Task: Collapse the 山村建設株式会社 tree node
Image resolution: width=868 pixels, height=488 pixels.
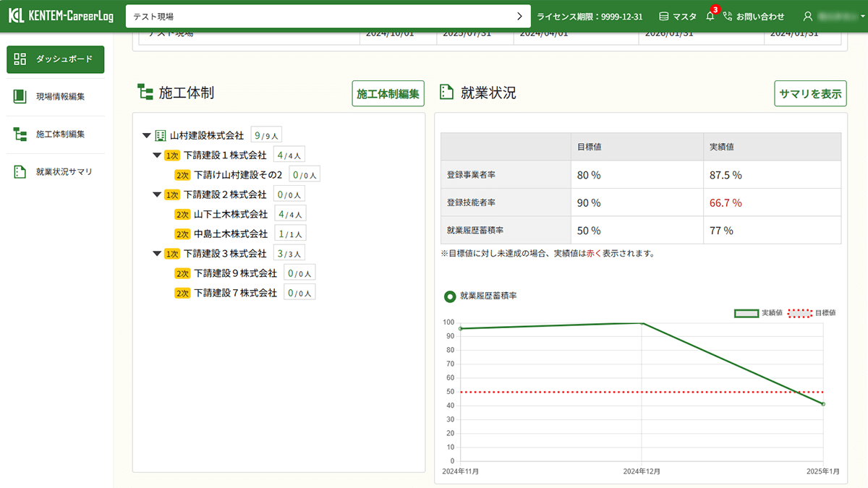Action: click(x=145, y=134)
